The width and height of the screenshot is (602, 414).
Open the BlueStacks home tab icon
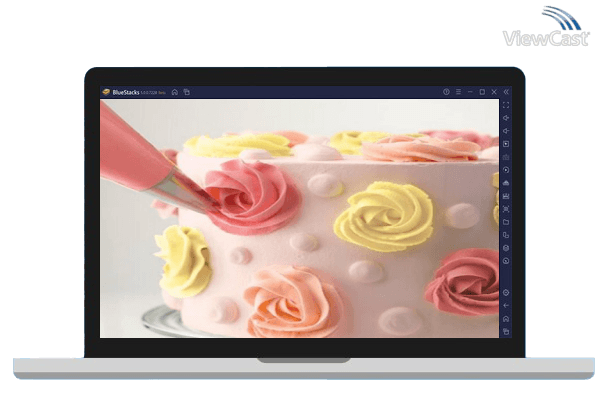[x=175, y=92]
